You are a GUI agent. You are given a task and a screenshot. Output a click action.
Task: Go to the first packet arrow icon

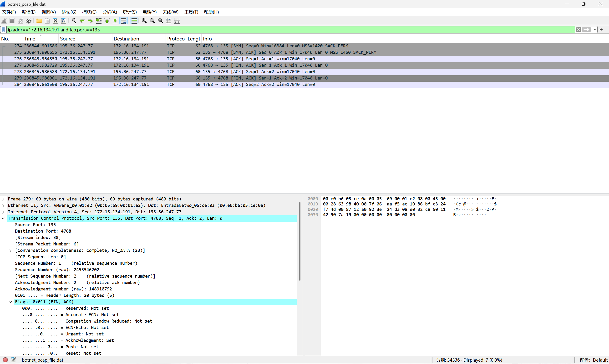107,21
